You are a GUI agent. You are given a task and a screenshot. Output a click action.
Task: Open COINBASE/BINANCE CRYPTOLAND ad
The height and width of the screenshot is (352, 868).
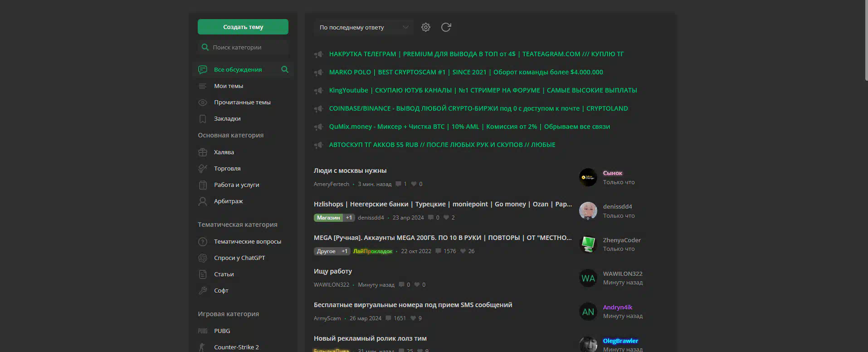pyautogui.click(x=478, y=108)
